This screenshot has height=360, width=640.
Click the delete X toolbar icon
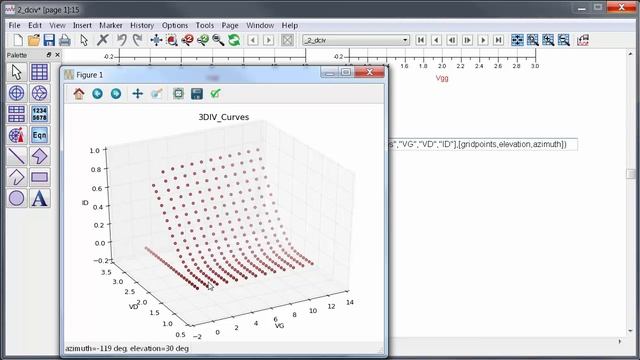click(x=103, y=40)
